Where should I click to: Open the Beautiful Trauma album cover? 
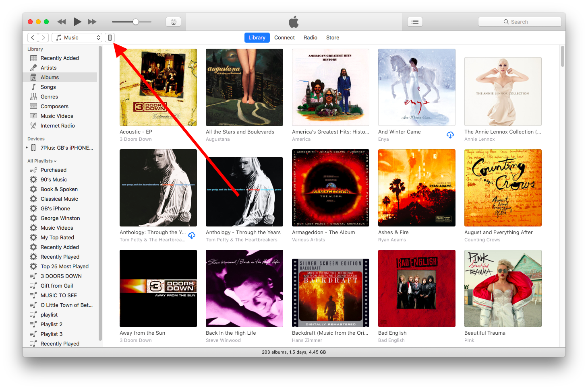[x=503, y=288]
